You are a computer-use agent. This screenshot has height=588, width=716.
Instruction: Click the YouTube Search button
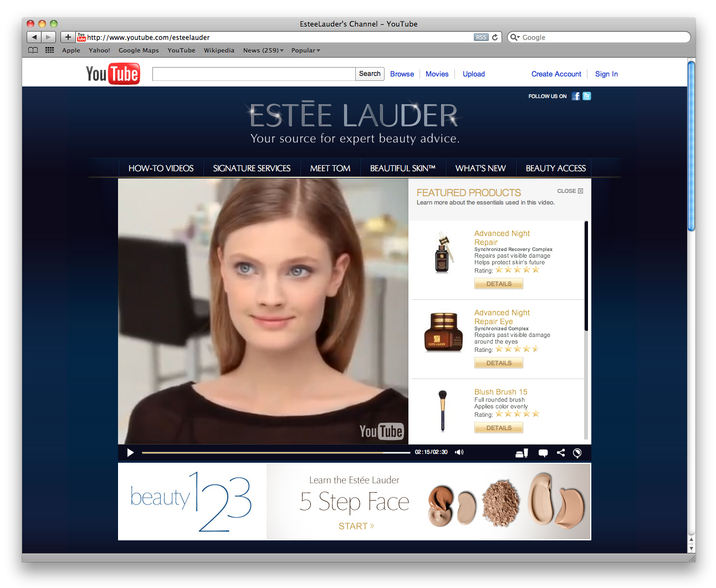pos(370,74)
